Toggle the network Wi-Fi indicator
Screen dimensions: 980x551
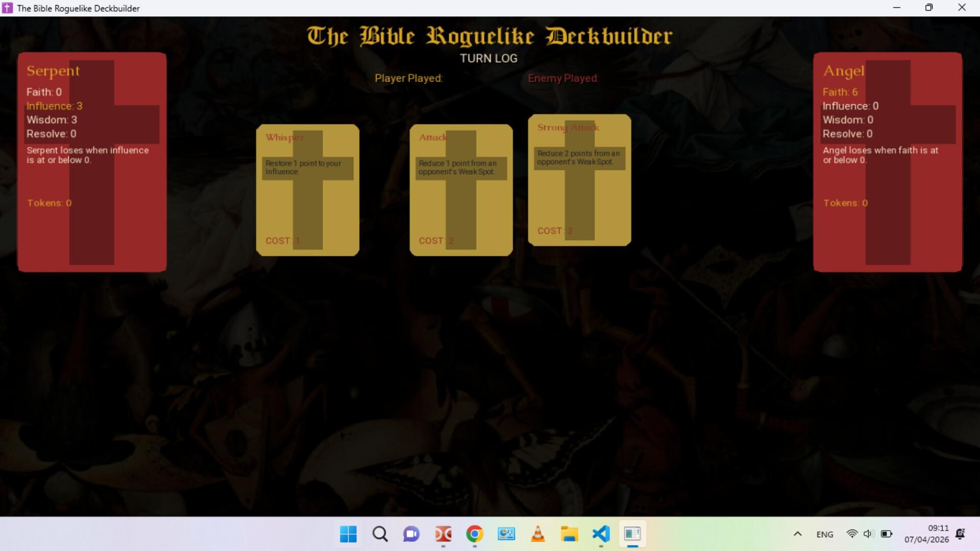pyautogui.click(x=852, y=534)
